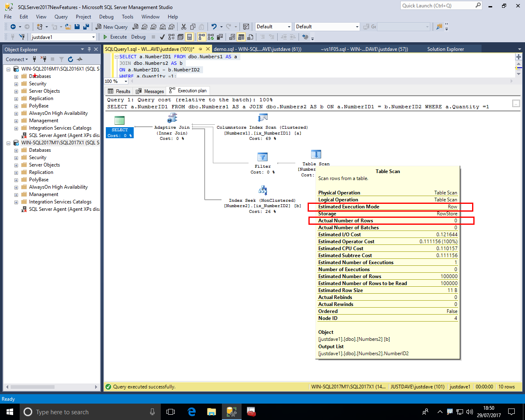Open the Query menu

pos(61,17)
